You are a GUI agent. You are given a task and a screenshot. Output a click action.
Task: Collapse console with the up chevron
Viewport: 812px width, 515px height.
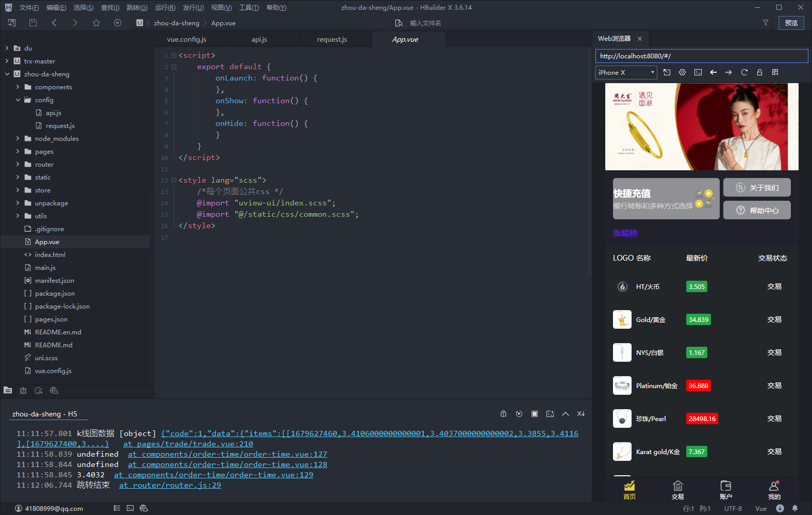566,414
